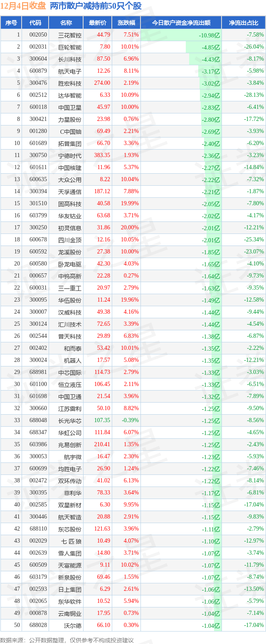Select stock name 和而泰
This screenshot has width=266, height=644.
point(73,348)
